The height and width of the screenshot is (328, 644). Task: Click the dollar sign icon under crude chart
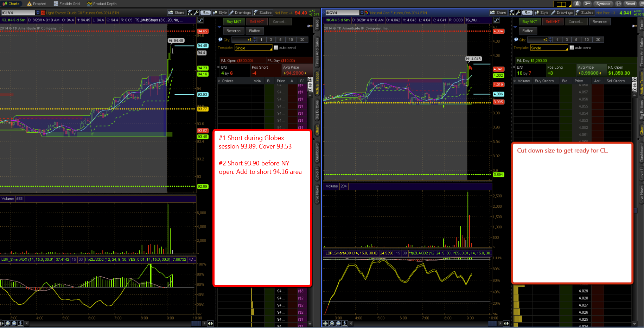20,323
